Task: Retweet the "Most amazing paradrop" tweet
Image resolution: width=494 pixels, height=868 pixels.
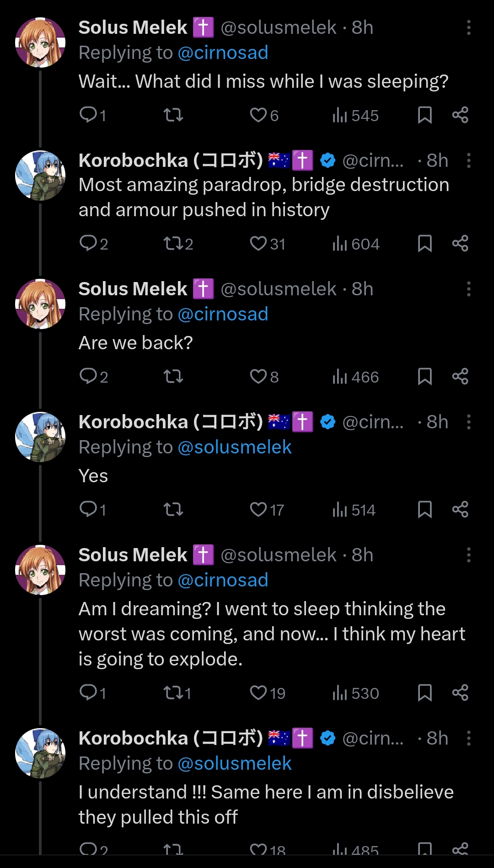Action: (174, 244)
